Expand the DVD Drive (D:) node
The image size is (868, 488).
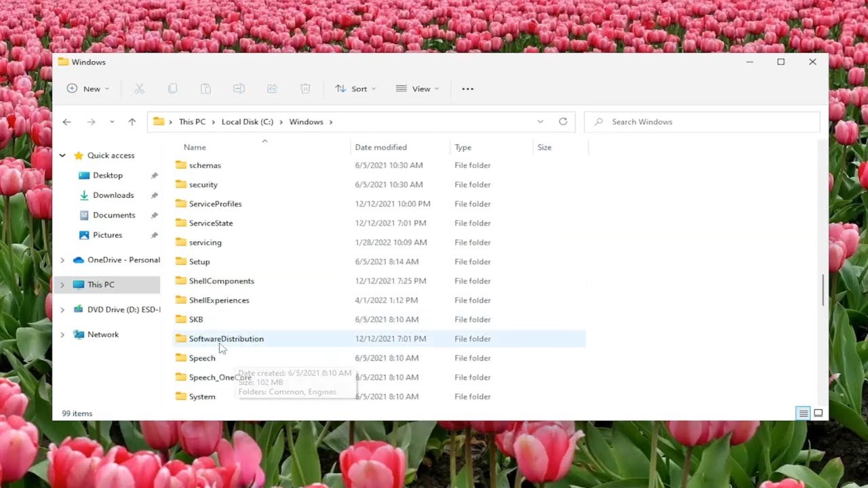pyautogui.click(x=62, y=310)
